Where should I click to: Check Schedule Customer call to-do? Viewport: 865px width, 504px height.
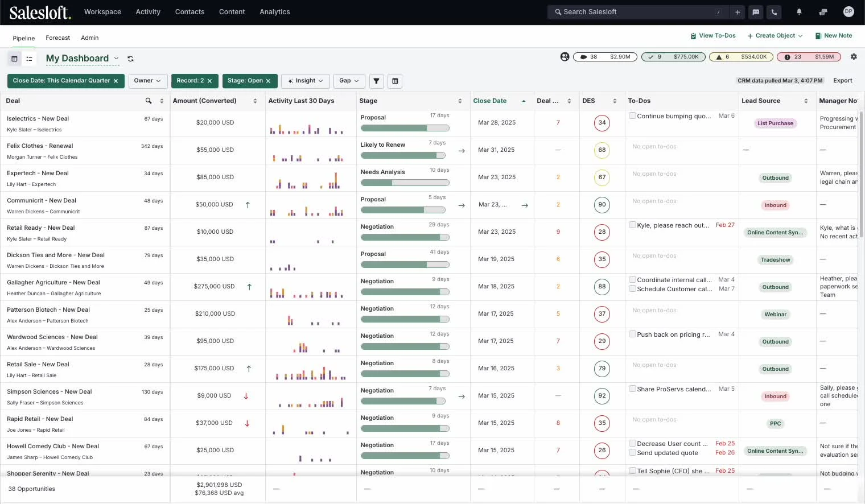click(632, 288)
